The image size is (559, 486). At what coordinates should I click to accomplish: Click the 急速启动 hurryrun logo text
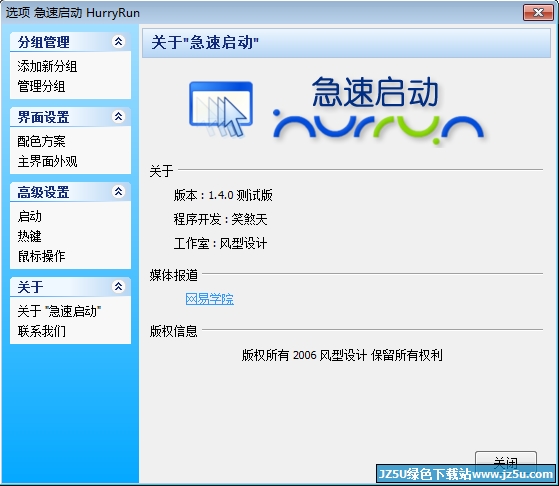(378, 110)
